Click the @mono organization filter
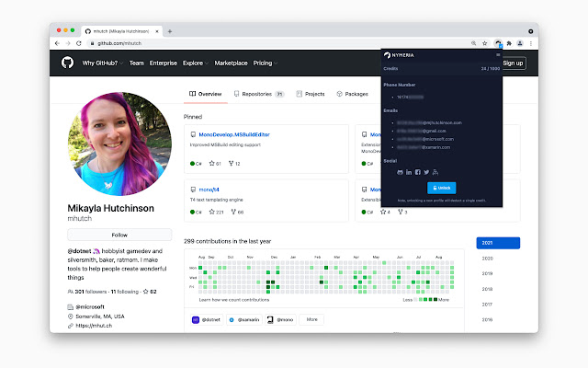This screenshot has width=588, height=368. pos(280,319)
